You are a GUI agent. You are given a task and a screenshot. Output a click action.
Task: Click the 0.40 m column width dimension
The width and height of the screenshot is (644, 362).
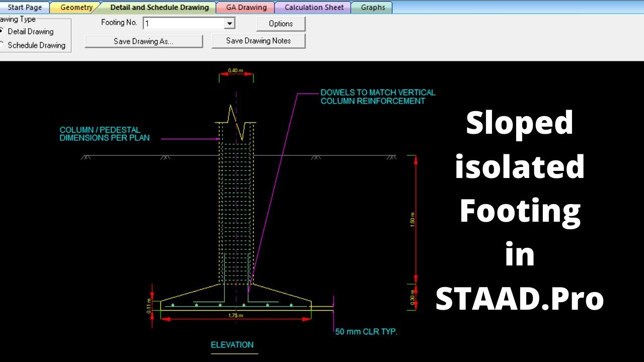pyautogui.click(x=235, y=71)
